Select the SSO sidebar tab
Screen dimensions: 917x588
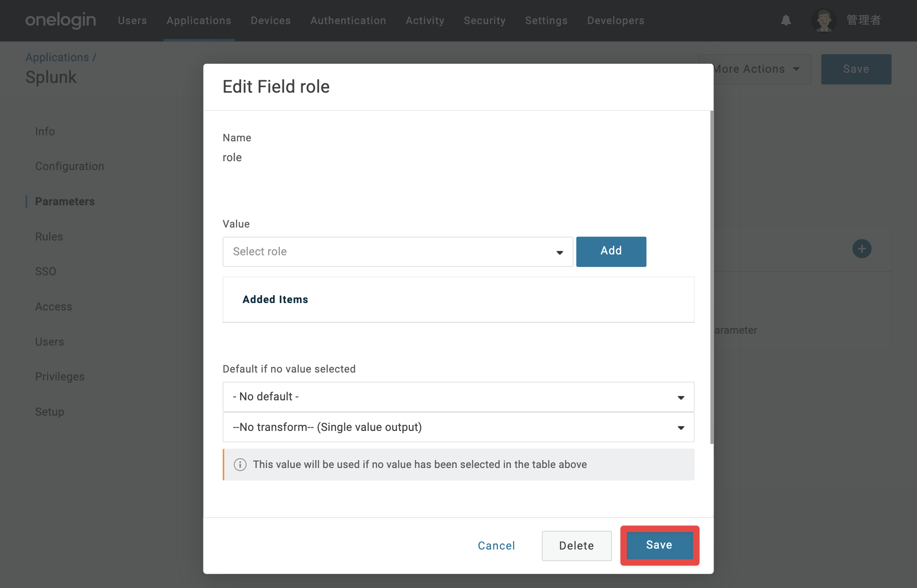click(x=45, y=272)
